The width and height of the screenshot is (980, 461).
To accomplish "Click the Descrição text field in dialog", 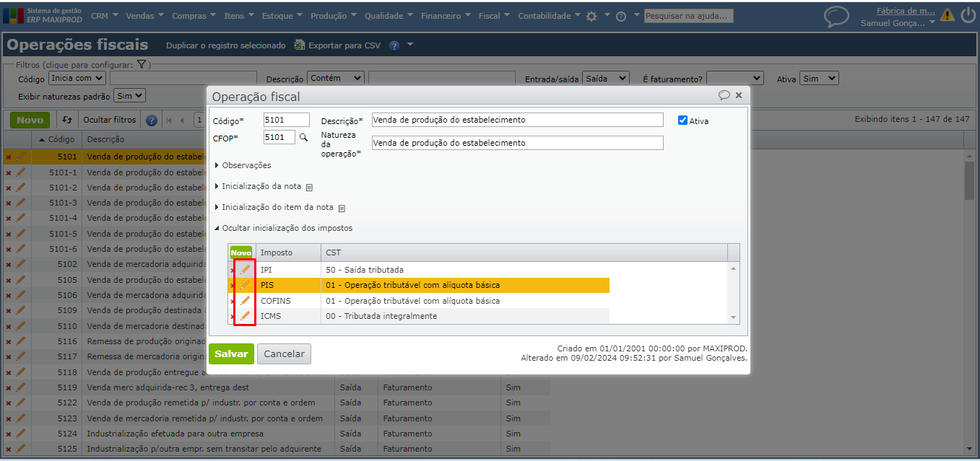I will pyautogui.click(x=517, y=120).
